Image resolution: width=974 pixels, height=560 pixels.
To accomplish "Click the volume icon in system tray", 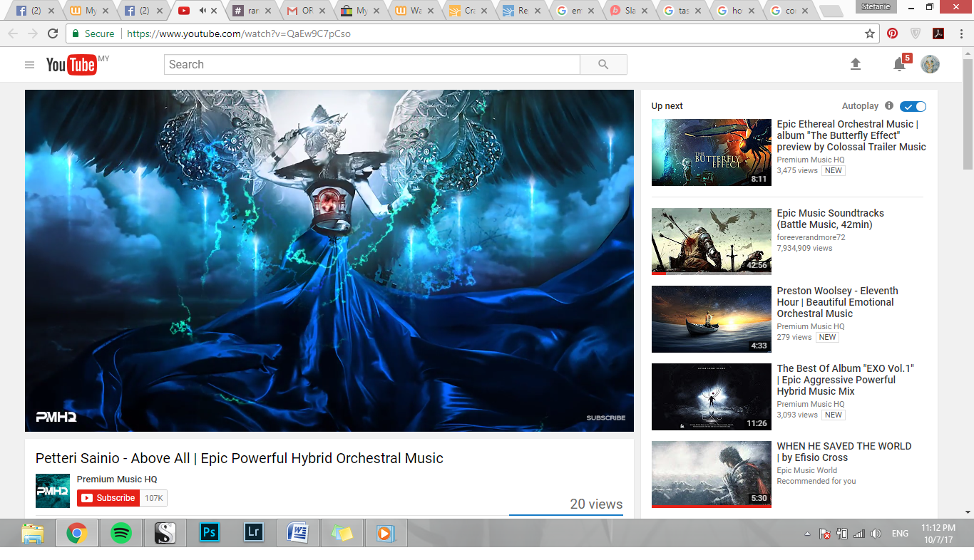I will click(x=876, y=534).
